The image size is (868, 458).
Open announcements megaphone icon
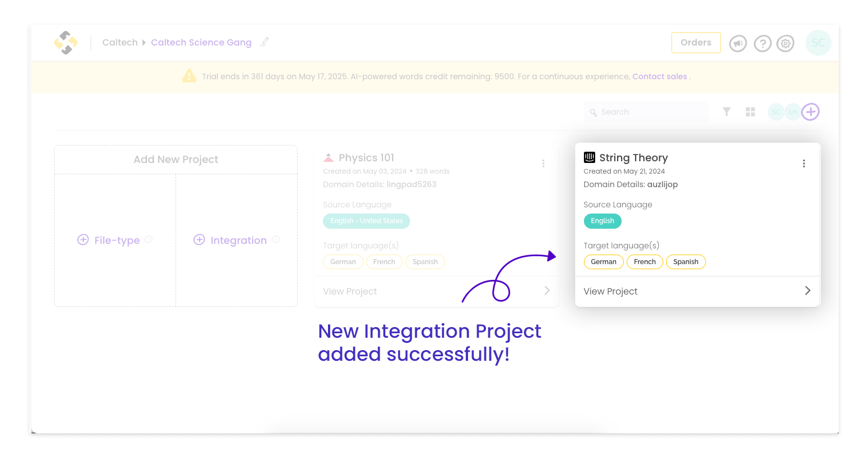[737, 43]
